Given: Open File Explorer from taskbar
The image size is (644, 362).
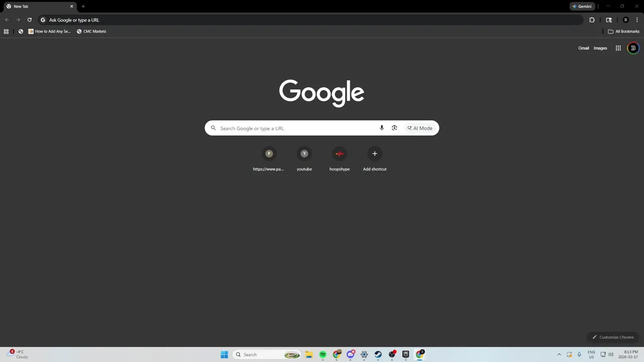Looking at the screenshot, I should click(309, 354).
